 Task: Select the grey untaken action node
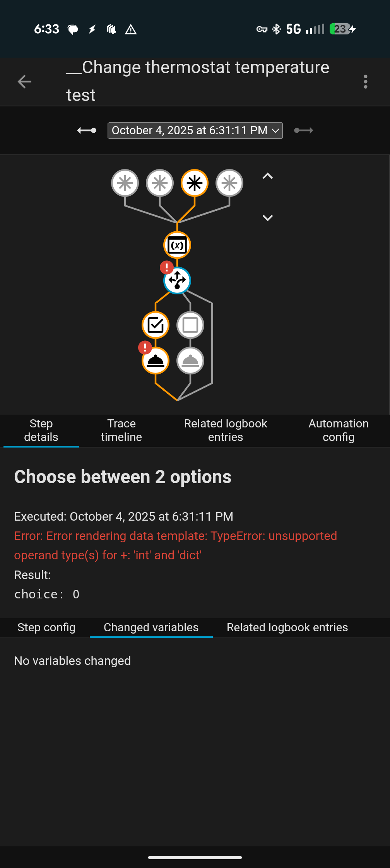[x=190, y=361]
